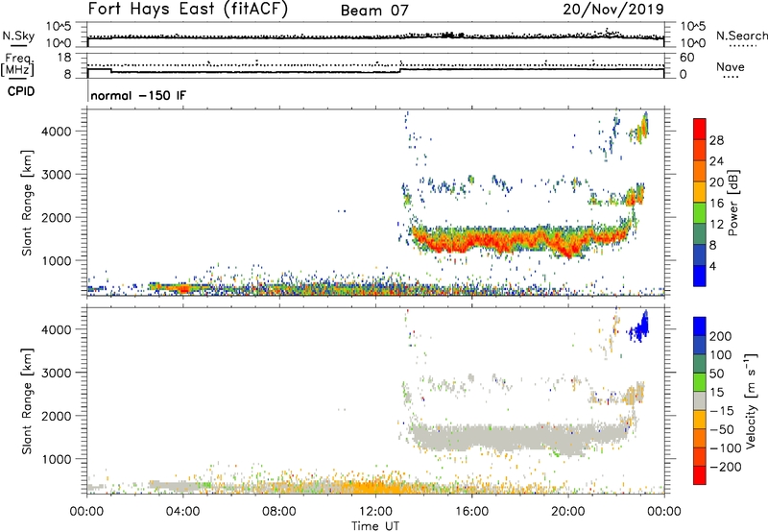Click the "Fort Hays East (fitACF)" plot title
768x532 pixels.
pos(187,9)
